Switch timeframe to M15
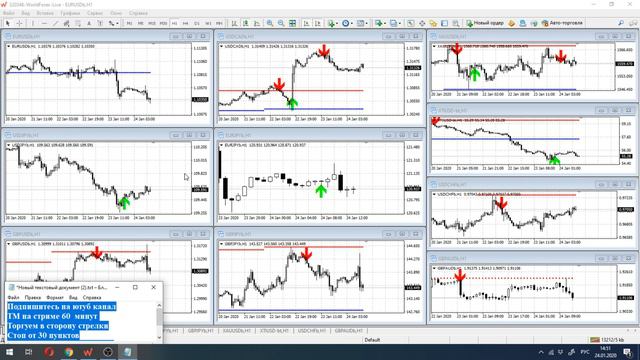Image resolution: width=640 pixels, height=360 pixels. [152, 23]
